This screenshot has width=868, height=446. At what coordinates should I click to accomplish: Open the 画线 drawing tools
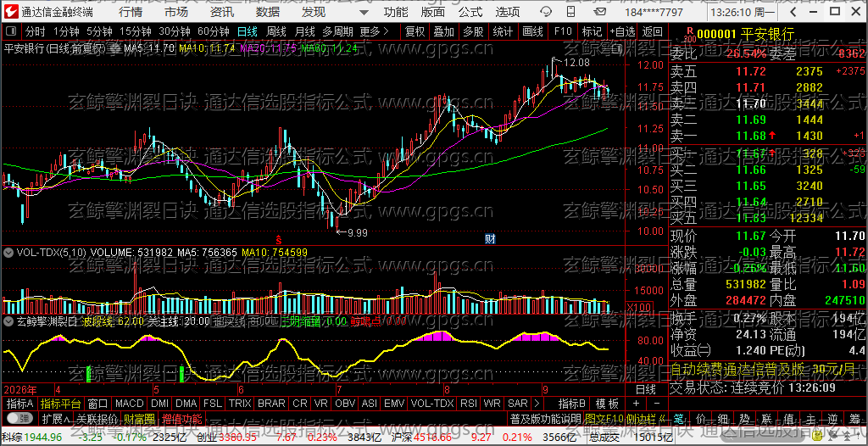tap(532, 31)
